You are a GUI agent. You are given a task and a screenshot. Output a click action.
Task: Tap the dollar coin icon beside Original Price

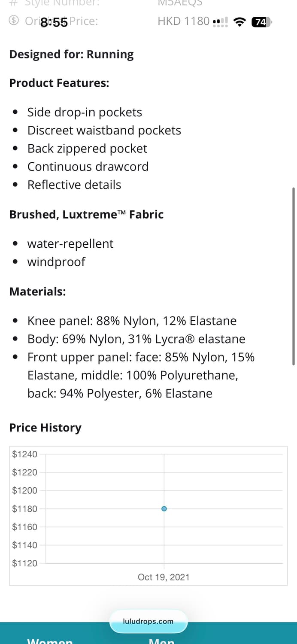[14, 21]
